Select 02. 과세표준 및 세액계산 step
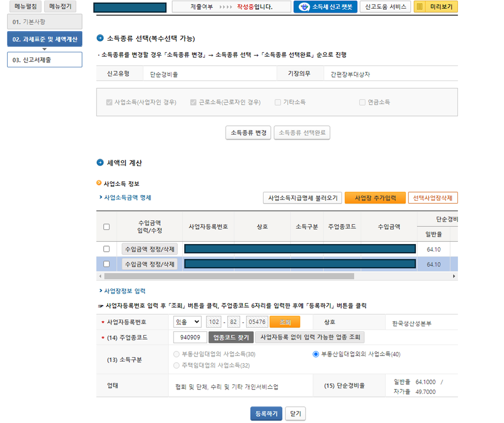Image resolution: width=504 pixels, height=423 pixels. (45, 39)
